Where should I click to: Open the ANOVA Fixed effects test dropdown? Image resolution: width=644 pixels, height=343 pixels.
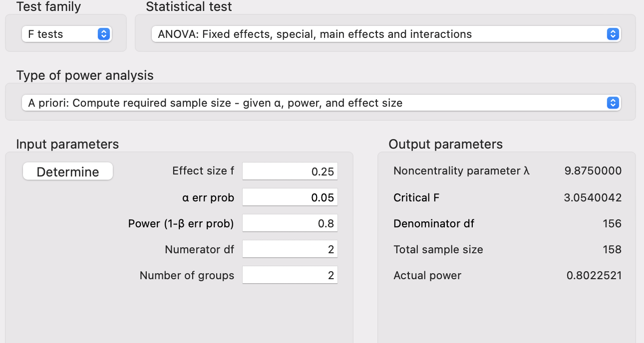click(386, 34)
